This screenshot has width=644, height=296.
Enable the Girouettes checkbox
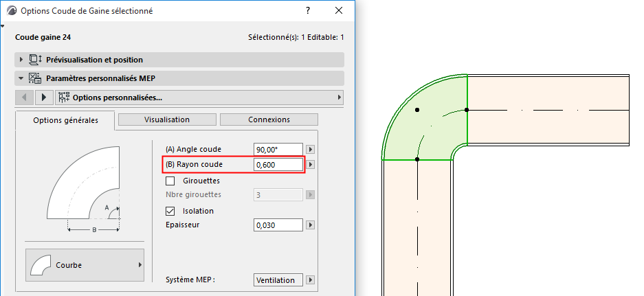[x=170, y=181]
